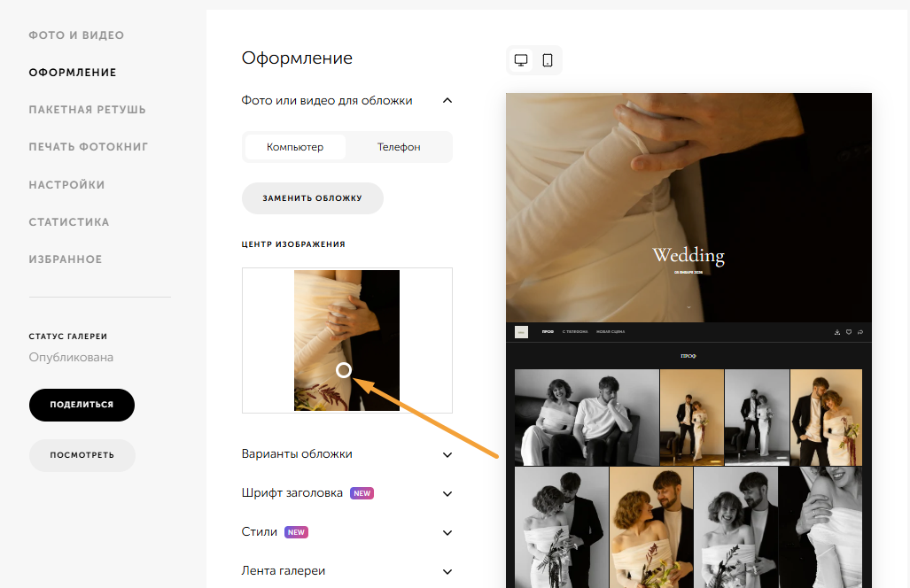Open Настройки in the sidebar
This screenshot has height=588, width=910.
tap(66, 185)
